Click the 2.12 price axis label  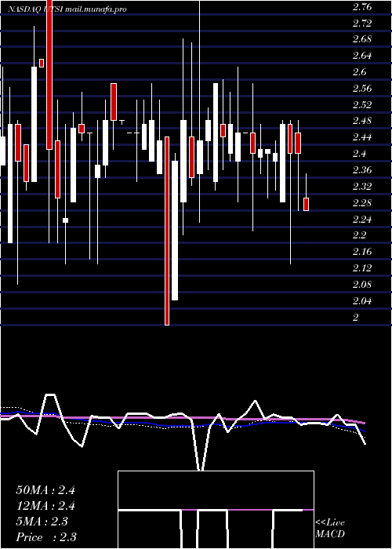362,268
